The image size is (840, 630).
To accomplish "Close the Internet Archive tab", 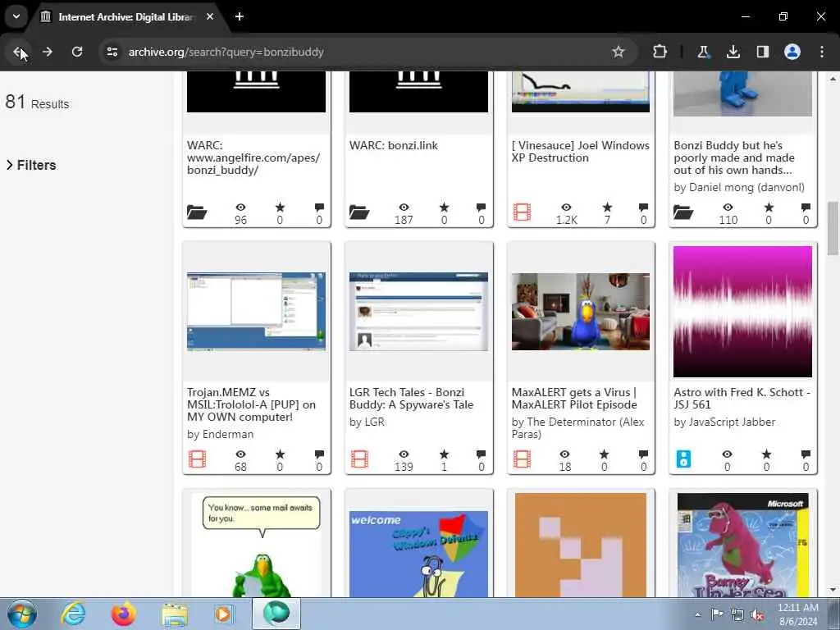I will [x=210, y=16].
